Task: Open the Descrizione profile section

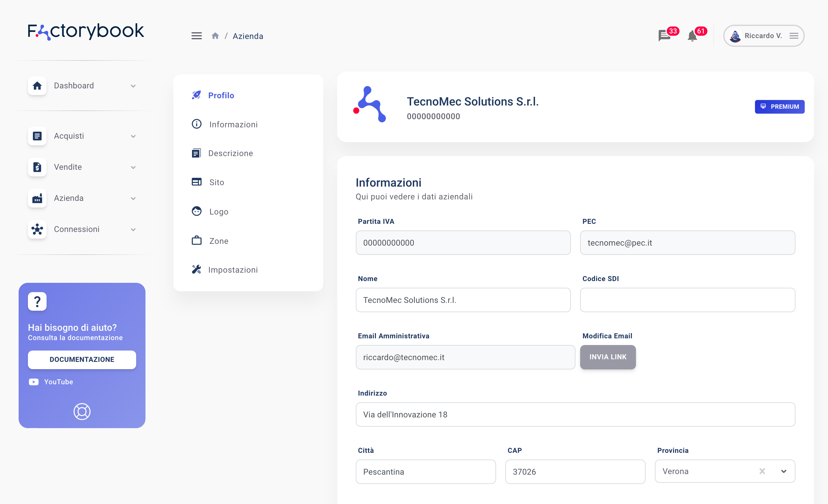Action: [230, 153]
